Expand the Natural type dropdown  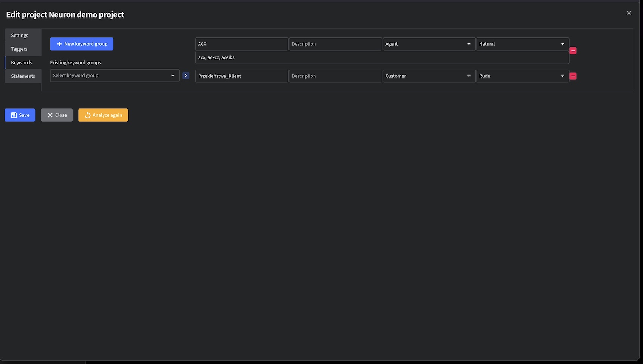coord(522,44)
